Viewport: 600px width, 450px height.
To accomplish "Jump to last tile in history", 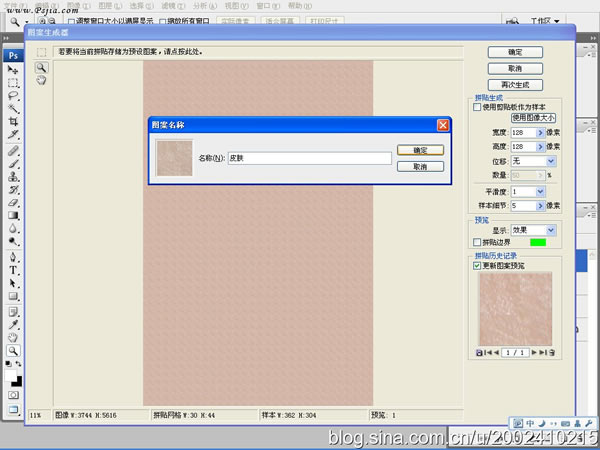I will click(543, 352).
